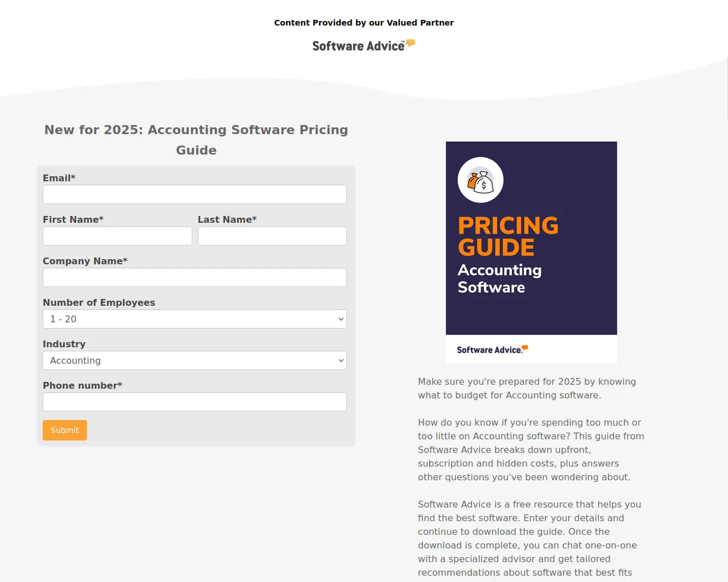The height and width of the screenshot is (582, 728).
Task: Click the 'Content Provided by our Valued Partner' text
Action: tap(364, 23)
